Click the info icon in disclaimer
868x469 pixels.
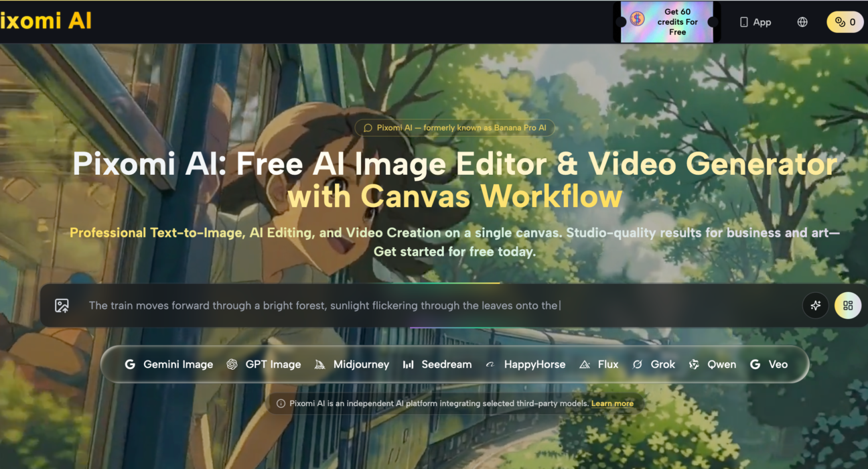point(281,403)
